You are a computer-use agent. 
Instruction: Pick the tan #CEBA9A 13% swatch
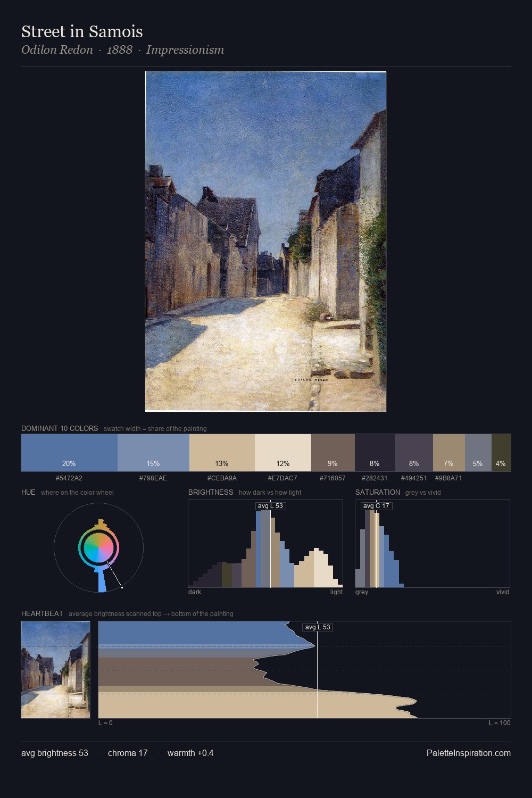(x=222, y=453)
